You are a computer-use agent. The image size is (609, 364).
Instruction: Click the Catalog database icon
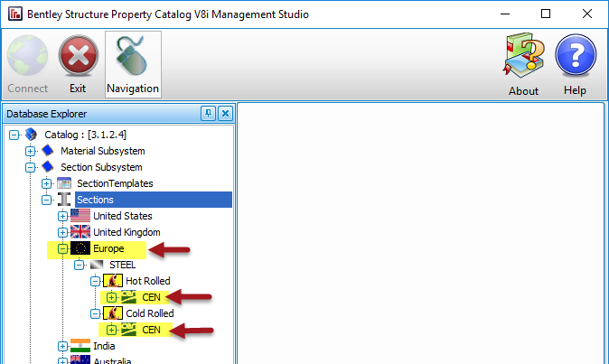31,135
